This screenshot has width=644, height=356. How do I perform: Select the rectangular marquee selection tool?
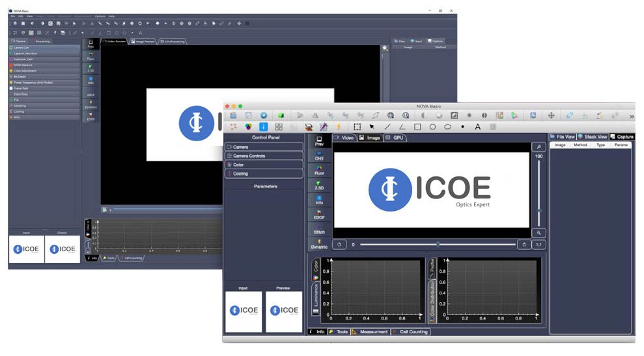click(357, 127)
